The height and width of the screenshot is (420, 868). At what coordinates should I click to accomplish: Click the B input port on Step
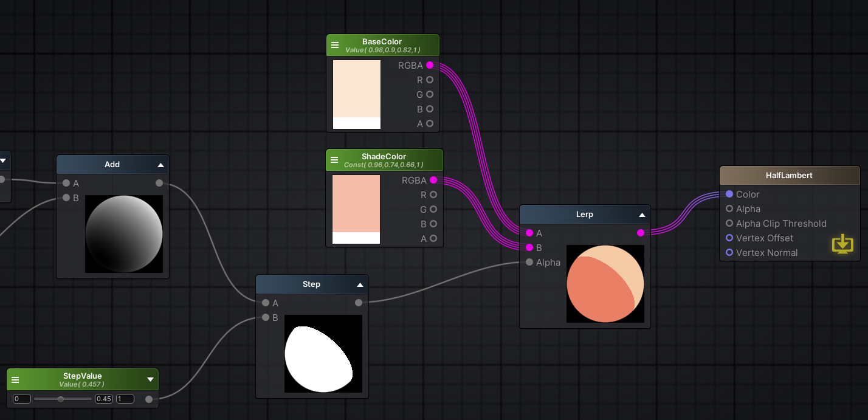click(x=266, y=317)
